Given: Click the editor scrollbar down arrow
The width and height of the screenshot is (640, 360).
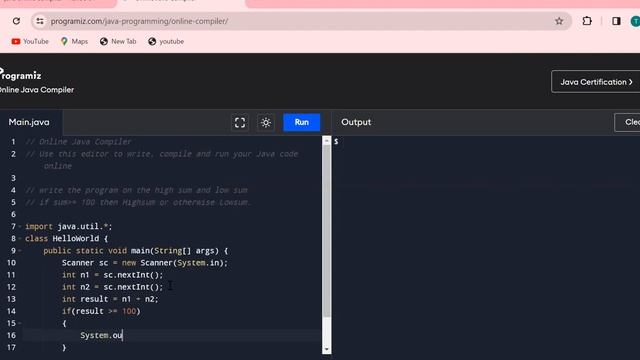Looking at the screenshot, I should (x=327, y=349).
